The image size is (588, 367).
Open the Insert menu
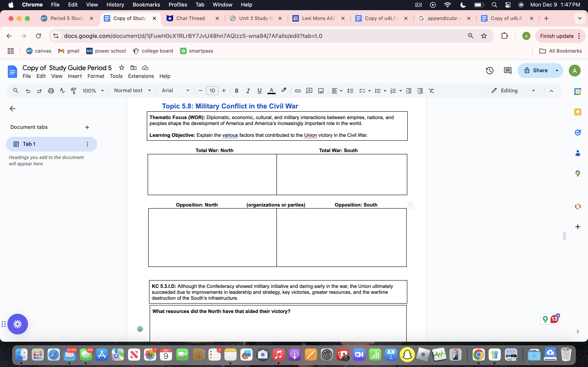(x=75, y=76)
